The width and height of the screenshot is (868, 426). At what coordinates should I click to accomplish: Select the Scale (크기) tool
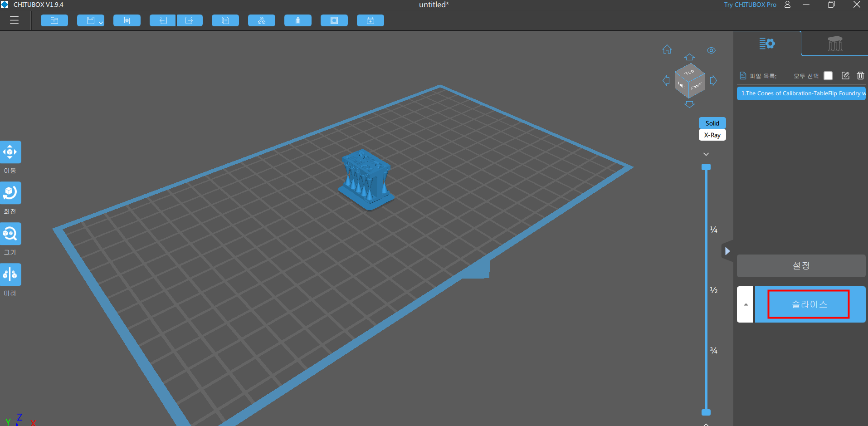coord(10,234)
